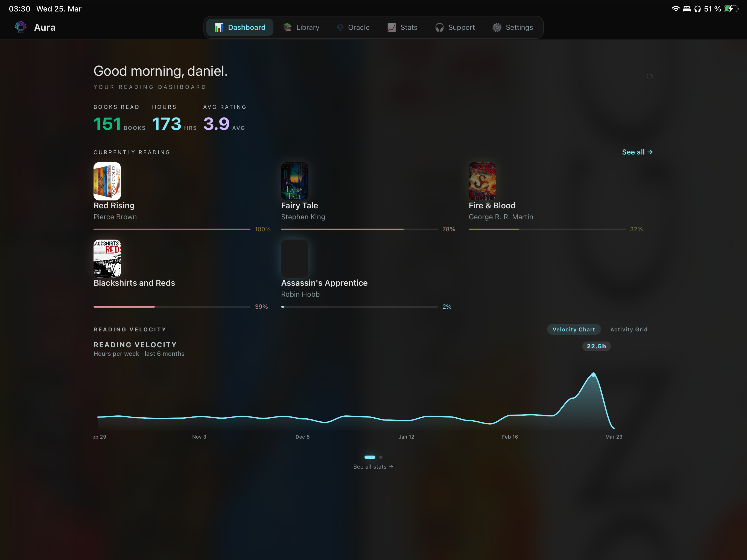The image size is (747, 560).
Task: Click the 78% progress value
Action: (448, 229)
